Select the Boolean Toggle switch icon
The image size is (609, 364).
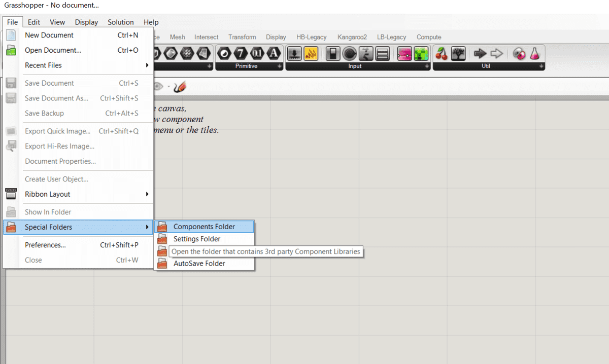click(333, 54)
